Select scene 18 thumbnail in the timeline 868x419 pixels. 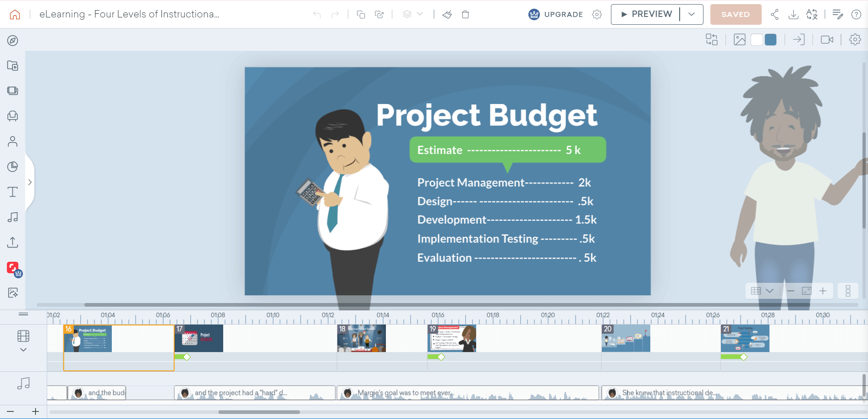click(x=362, y=338)
